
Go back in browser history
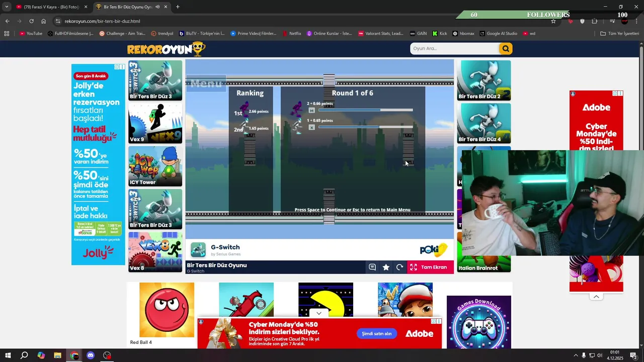point(7,21)
